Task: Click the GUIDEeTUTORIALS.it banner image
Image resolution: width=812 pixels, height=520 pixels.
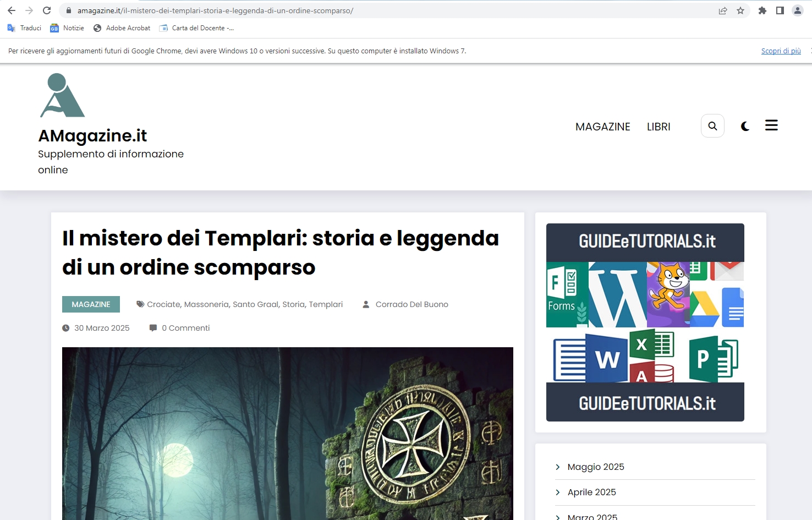Action: (x=645, y=322)
